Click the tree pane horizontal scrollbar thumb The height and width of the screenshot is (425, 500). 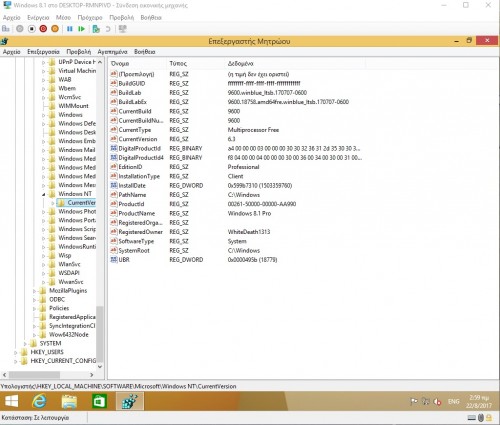tap(35, 375)
